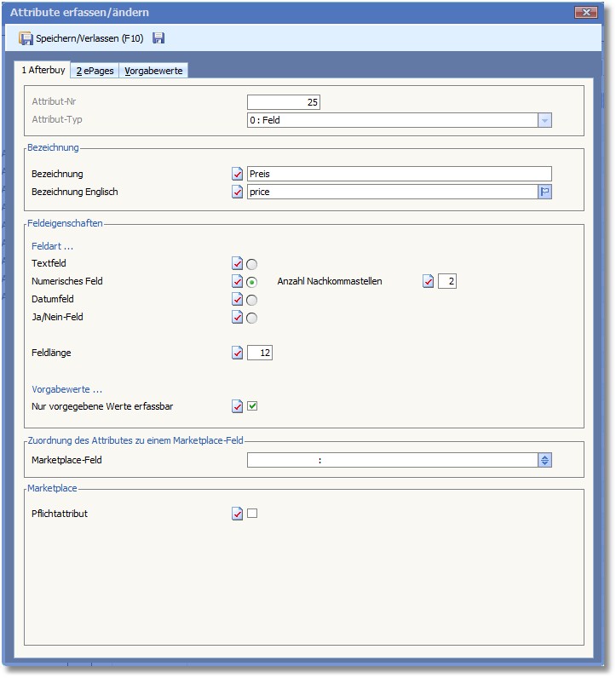
Task: Click the edit icon next to Bezeichnung field
Action: (x=238, y=174)
